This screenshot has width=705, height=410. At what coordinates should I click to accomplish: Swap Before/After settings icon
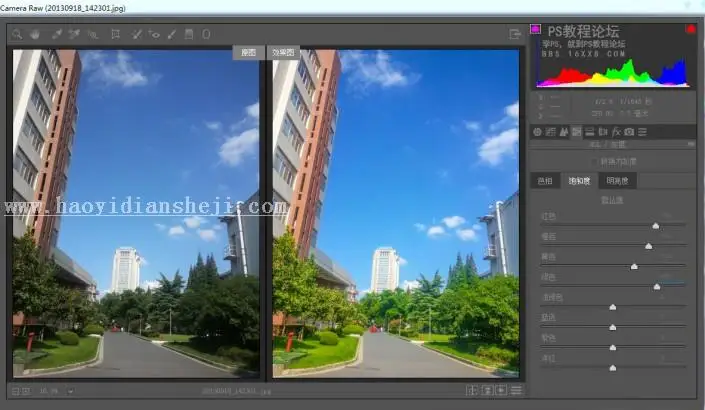(x=486, y=390)
